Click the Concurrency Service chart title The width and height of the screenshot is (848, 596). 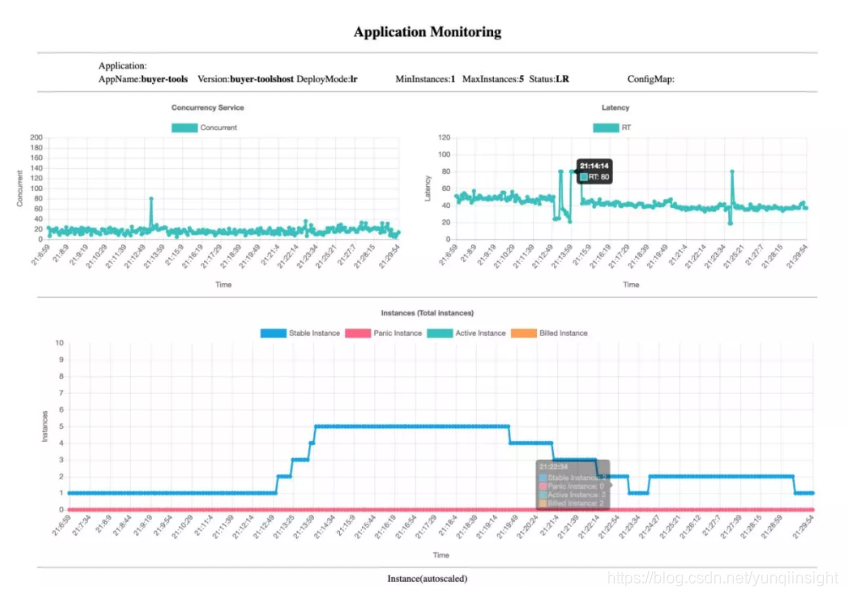208,108
